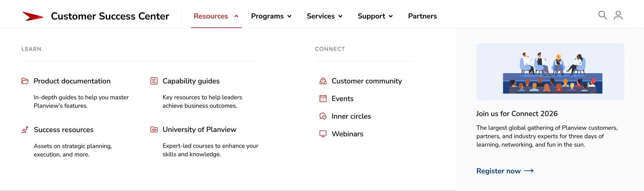Click the Key resources to help leaders text
Viewport: 644px width, 191px height.
[202, 101]
